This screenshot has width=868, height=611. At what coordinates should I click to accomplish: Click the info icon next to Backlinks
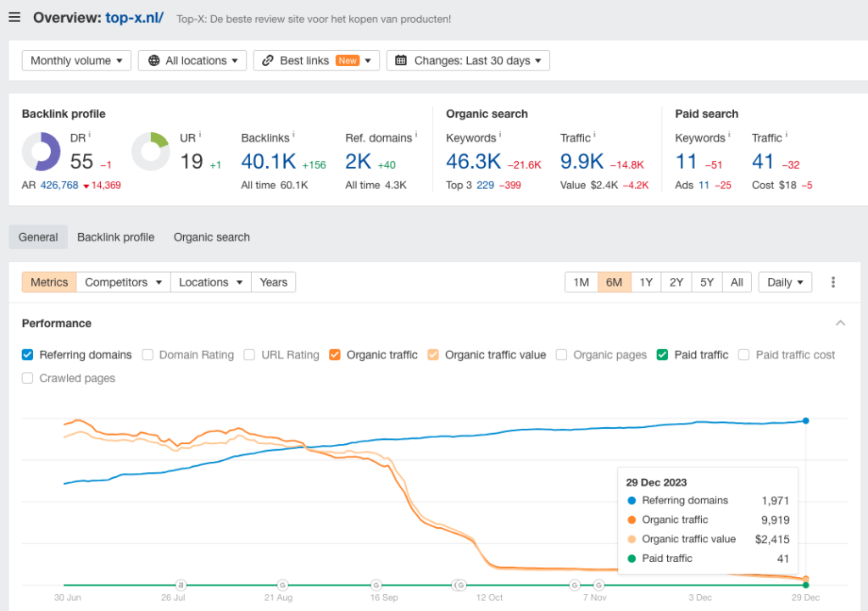pyautogui.click(x=292, y=136)
